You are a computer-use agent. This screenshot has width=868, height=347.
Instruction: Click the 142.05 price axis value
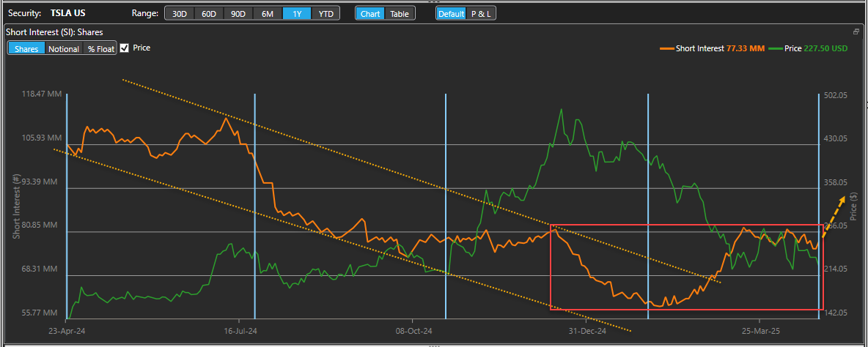click(835, 313)
